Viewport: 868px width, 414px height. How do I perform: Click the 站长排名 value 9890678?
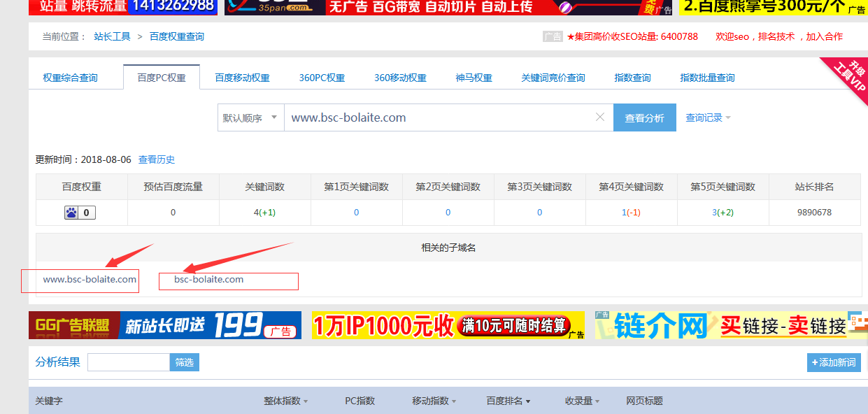pos(814,213)
